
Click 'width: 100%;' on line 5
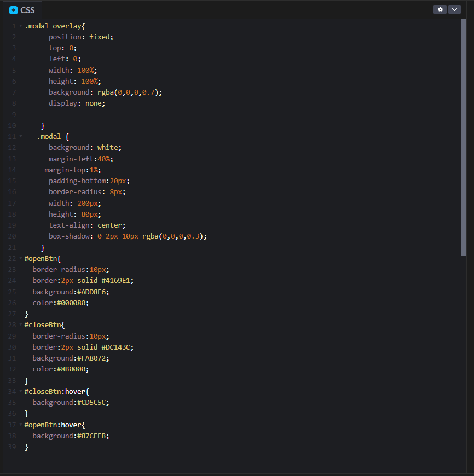[73, 71]
